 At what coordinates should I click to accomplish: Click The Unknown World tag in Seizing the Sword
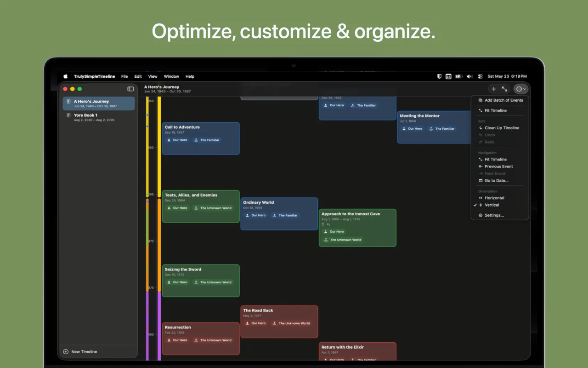click(213, 282)
